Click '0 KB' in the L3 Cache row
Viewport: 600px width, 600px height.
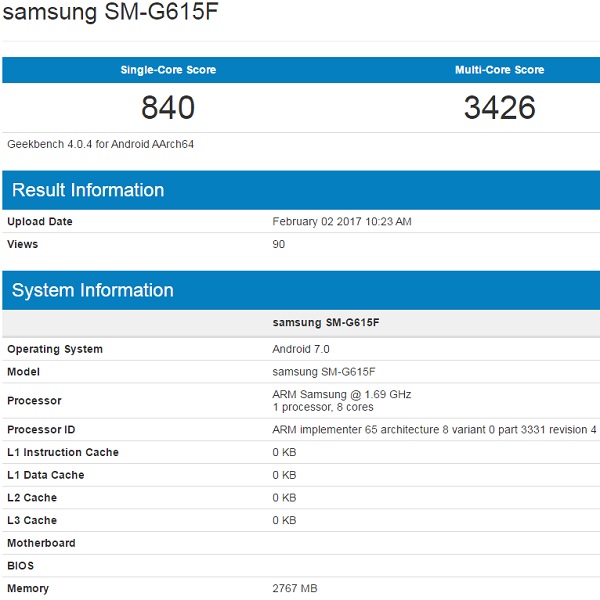284,520
